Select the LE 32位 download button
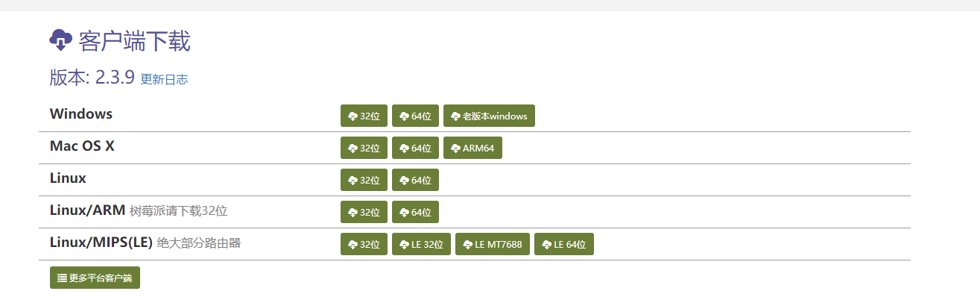 (421, 244)
